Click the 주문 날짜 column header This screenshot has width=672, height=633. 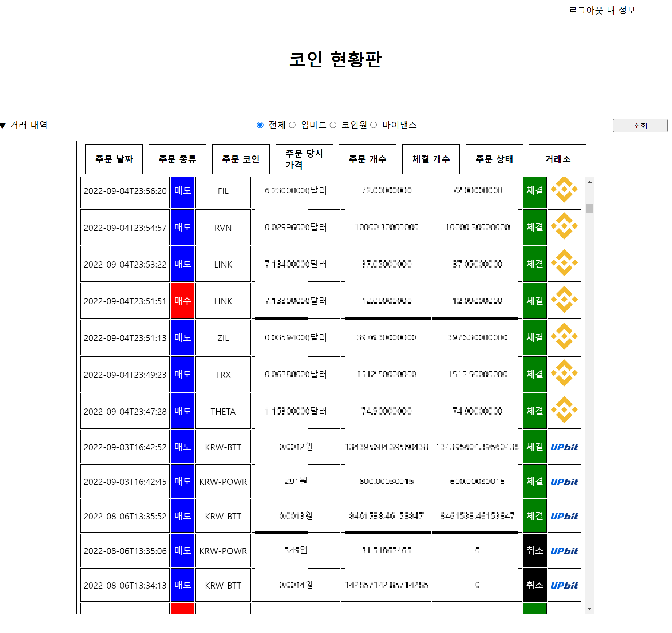[x=114, y=159]
